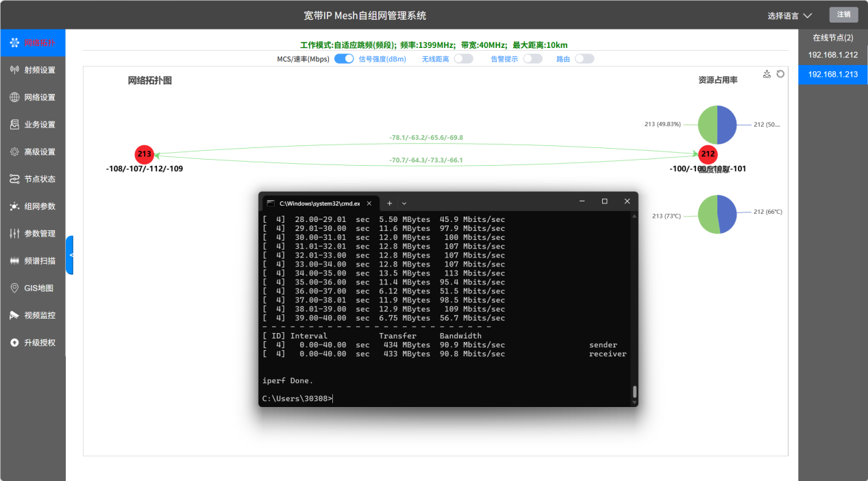
Task: Switch to 节点状态 menu item
Action: click(33, 179)
